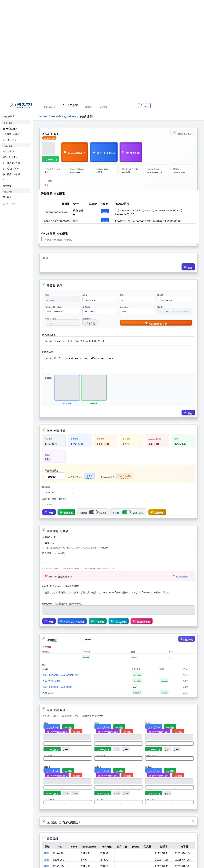The image size is (204, 868).
Task: Click the yellow 価格更新 button
Action: tap(157, 512)
